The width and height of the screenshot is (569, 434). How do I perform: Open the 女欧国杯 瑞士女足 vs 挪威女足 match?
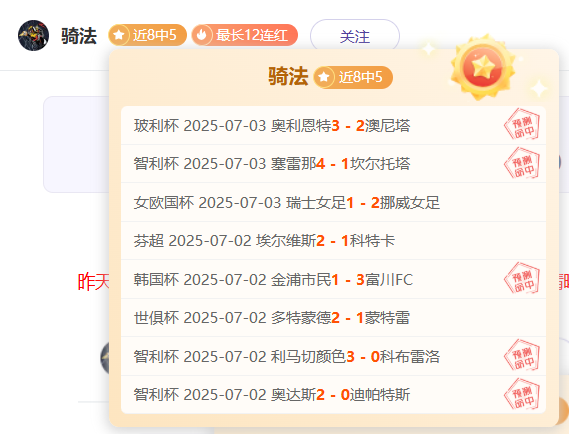[333, 202]
